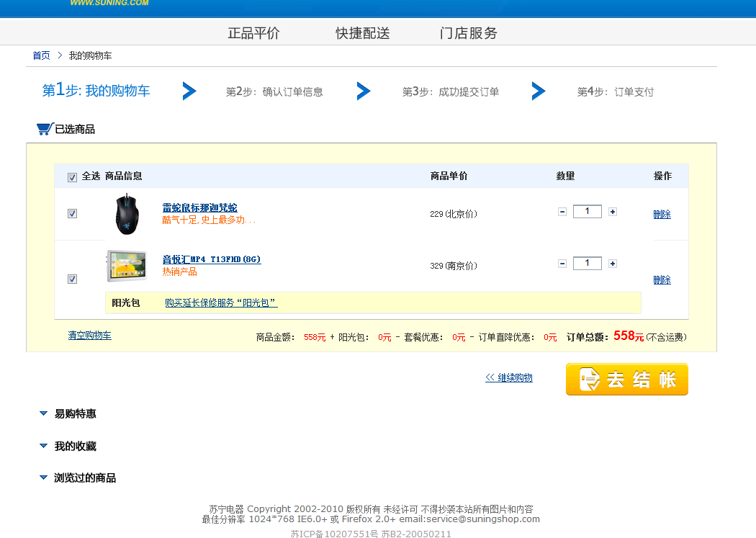Screen dimensions: 756x538
Task: Click 购买延长保修服务"阳光包" link
Action: pyautogui.click(x=221, y=302)
